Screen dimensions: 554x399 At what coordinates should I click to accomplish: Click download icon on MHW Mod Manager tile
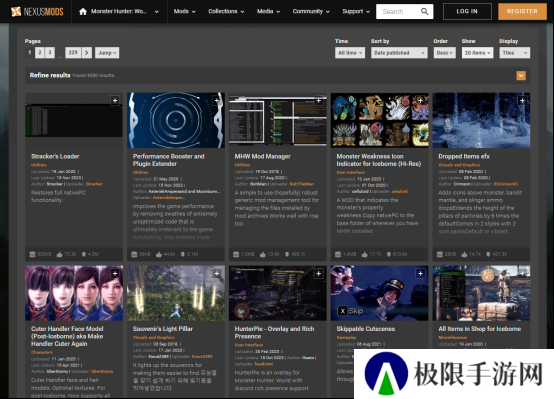point(287,254)
